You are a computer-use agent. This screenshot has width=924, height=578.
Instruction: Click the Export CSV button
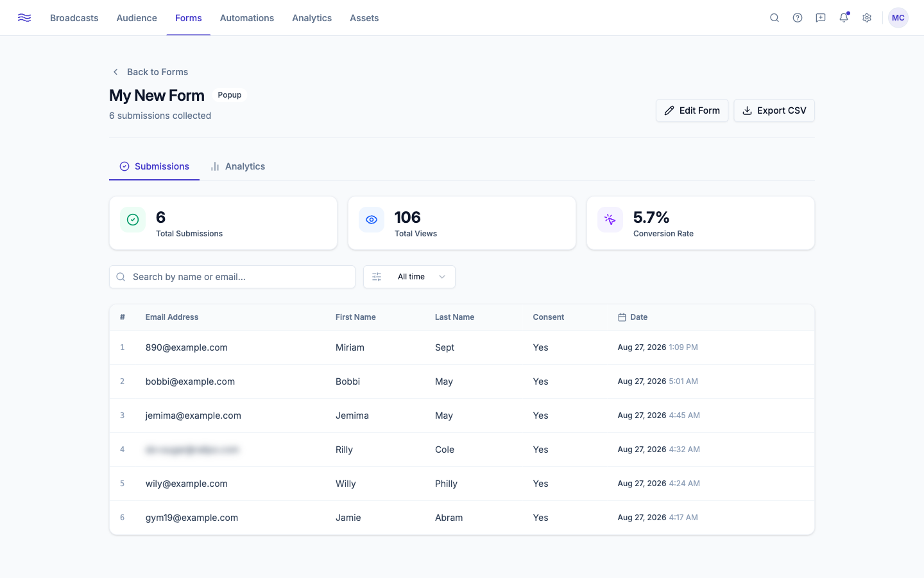[774, 110]
